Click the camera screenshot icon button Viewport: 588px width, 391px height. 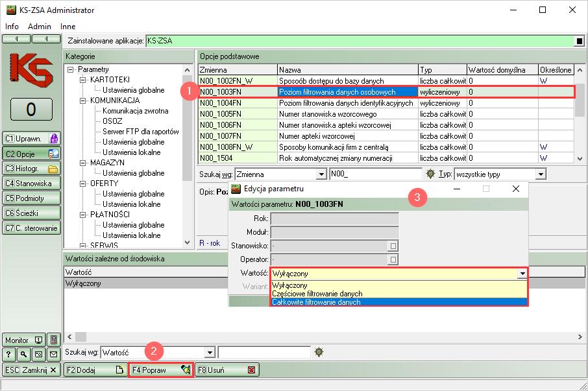click(x=39, y=354)
